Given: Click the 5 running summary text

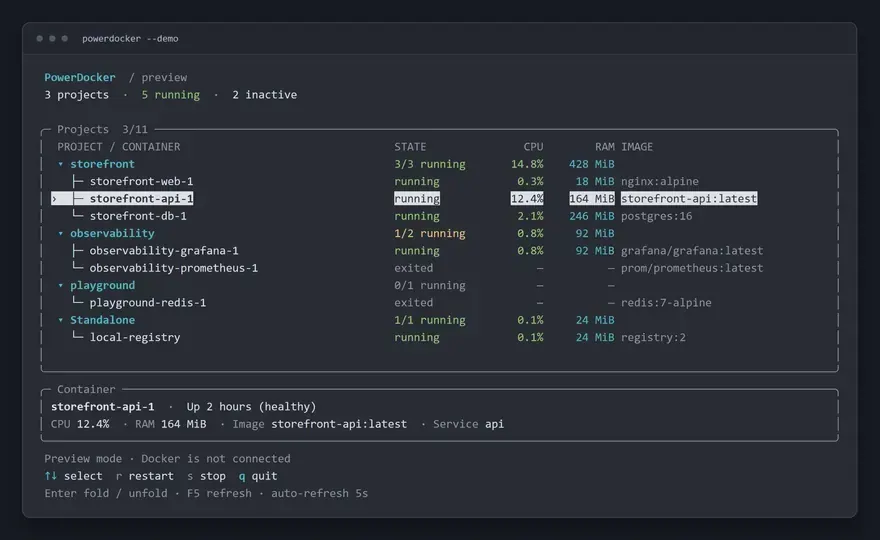Looking at the screenshot, I should pos(171,95).
